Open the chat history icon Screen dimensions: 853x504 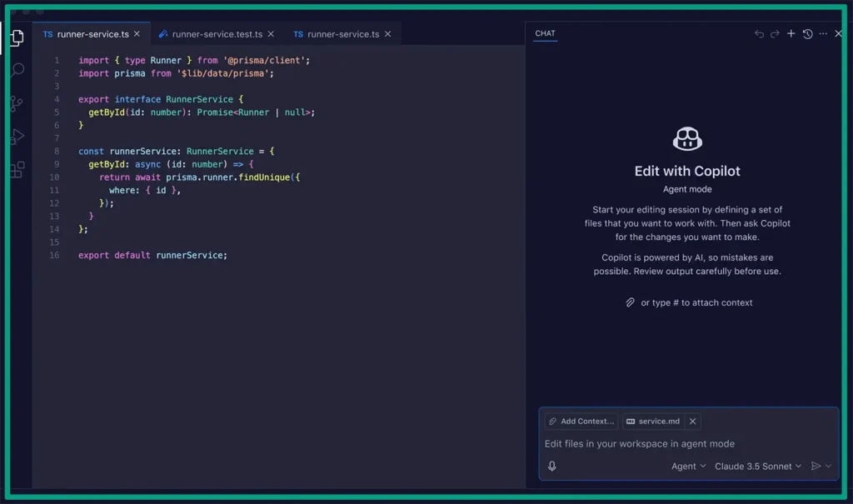(x=807, y=33)
